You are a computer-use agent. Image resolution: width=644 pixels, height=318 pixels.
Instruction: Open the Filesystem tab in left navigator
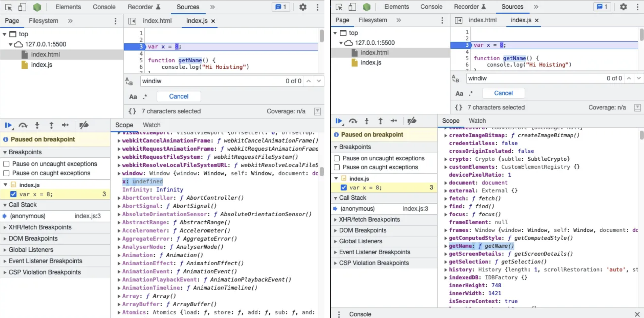pyautogui.click(x=43, y=21)
